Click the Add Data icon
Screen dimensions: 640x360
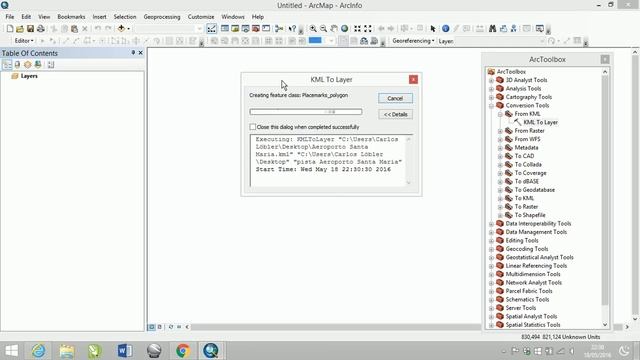pos(121,29)
